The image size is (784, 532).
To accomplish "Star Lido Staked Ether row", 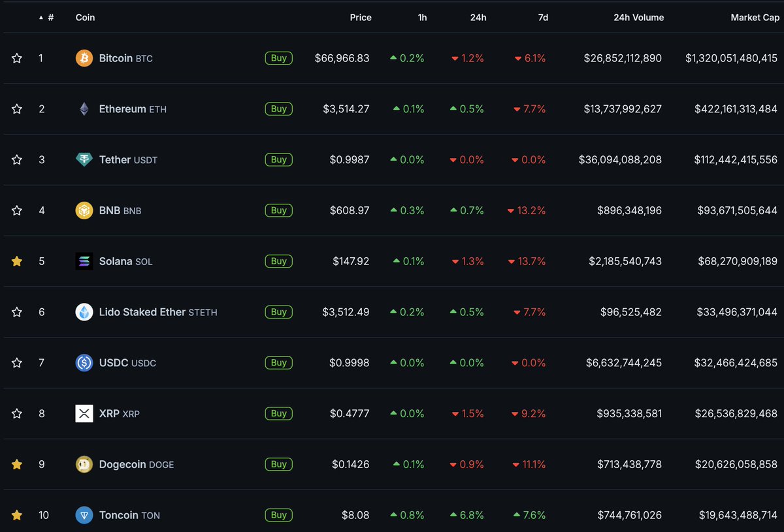I will click(x=17, y=312).
